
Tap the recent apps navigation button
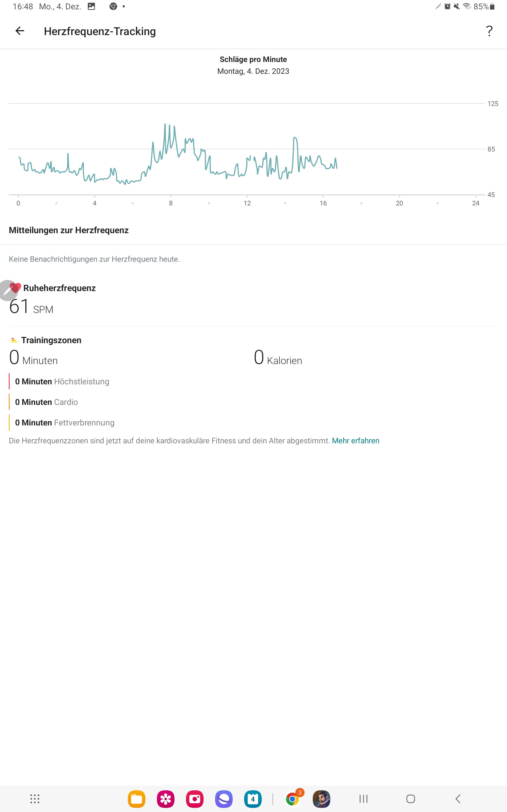point(364,799)
